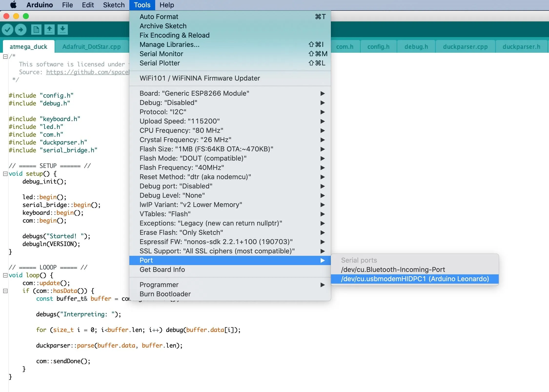Open the Edit menu

(x=88, y=5)
